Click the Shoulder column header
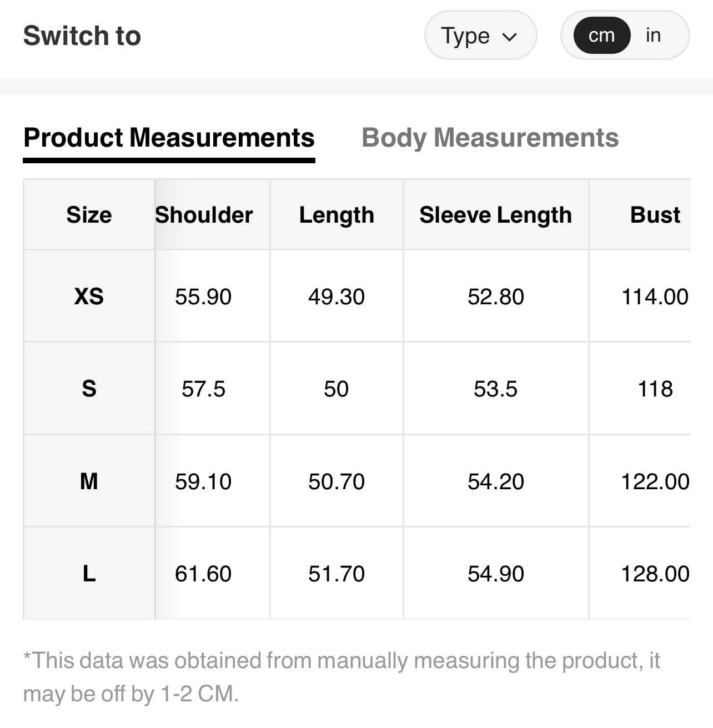Image resolution: width=713 pixels, height=728 pixels. click(204, 215)
